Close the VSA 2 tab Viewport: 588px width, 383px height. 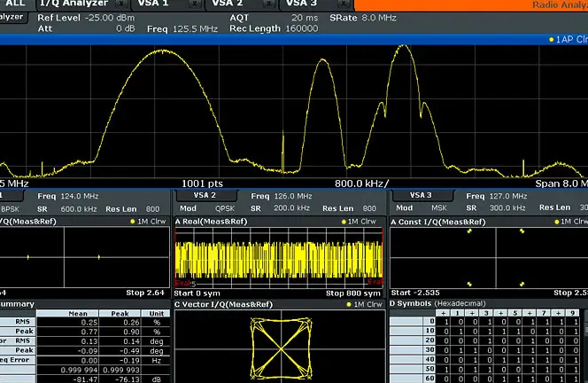pos(269,4)
